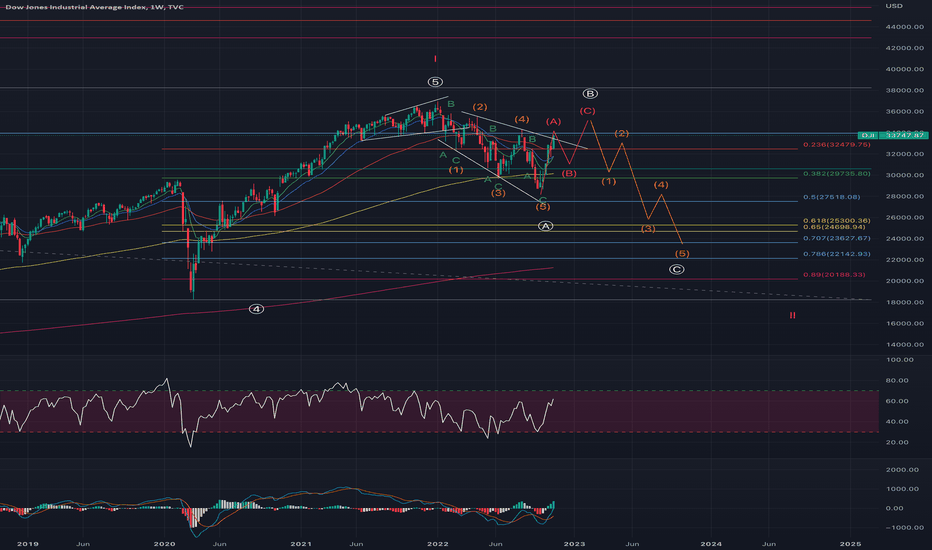Image resolution: width=932 pixels, height=550 pixels.
Task: Select the red (A) wave label
Action: click(x=553, y=122)
